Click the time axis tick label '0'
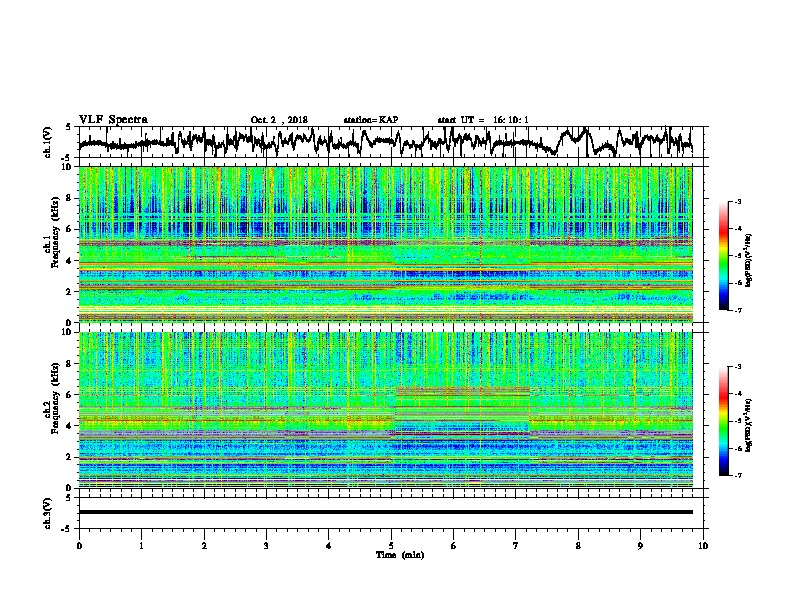792x612 pixels. pos(79,546)
